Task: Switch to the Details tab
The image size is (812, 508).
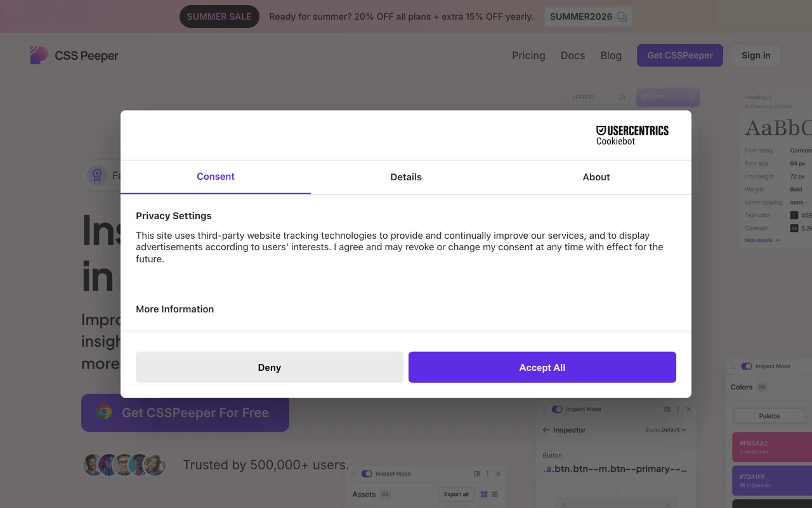Action: (406, 177)
